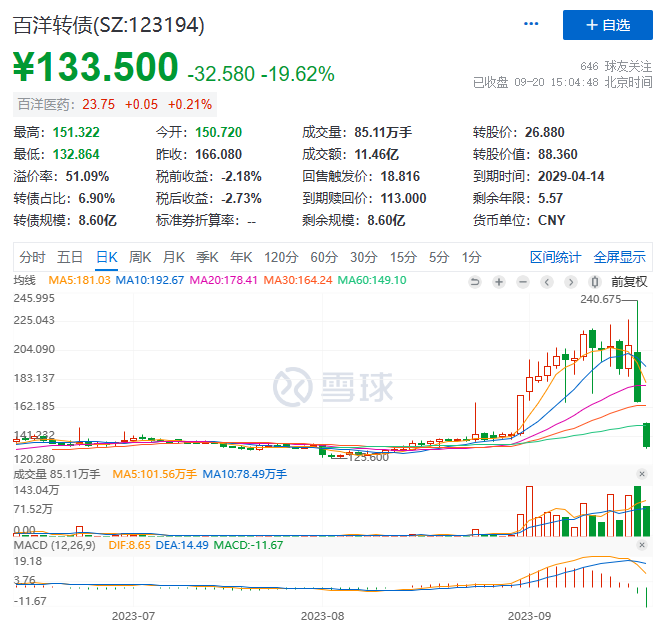Click the ¥133.500 current price
The width and height of the screenshot is (661, 629).
tap(96, 66)
